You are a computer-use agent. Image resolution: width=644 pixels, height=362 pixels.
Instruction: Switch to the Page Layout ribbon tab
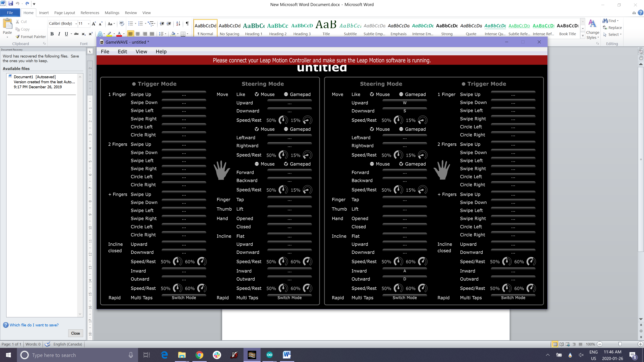click(64, 13)
